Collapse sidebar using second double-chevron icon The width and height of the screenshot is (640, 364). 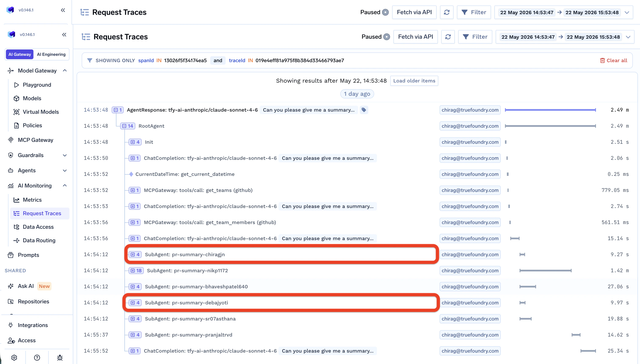(64, 34)
